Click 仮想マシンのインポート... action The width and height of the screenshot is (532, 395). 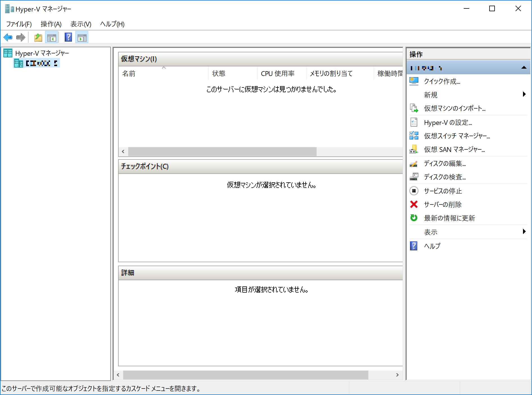[455, 108]
